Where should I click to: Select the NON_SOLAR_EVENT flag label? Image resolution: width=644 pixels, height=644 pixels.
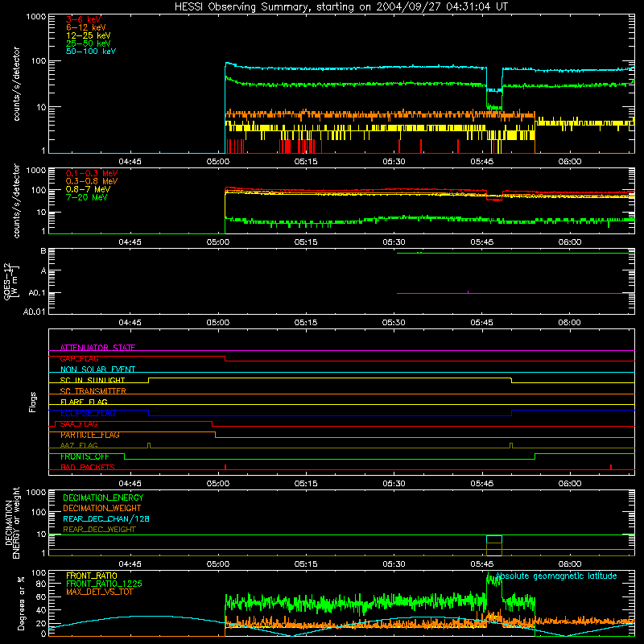pyautogui.click(x=97, y=369)
